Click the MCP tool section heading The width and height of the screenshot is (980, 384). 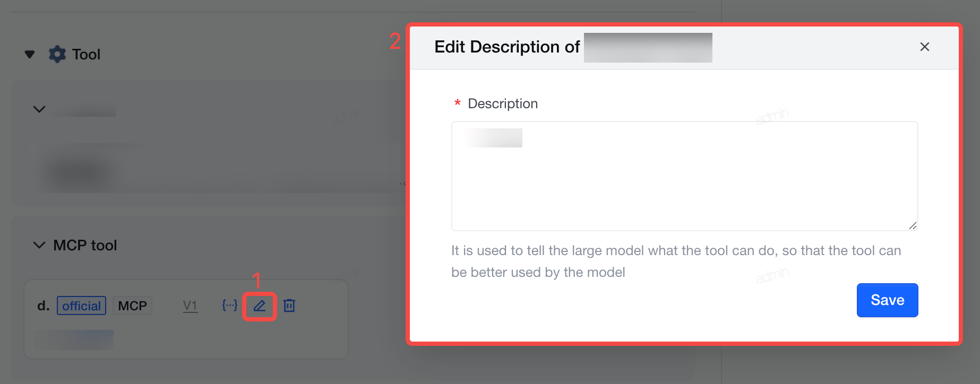(x=85, y=245)
